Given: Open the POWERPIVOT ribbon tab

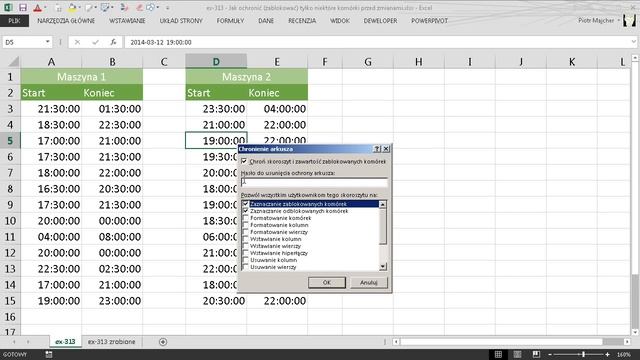Looking at the screenshot, I should tap(429, 20).
